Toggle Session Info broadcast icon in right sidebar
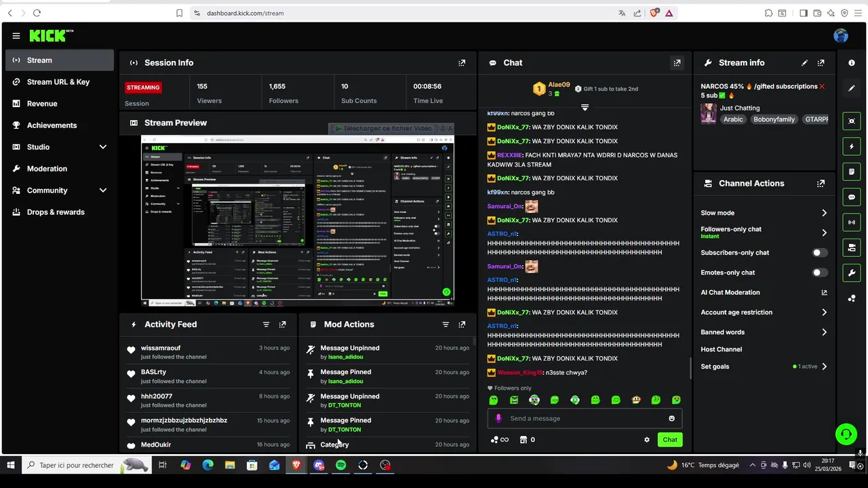The image size is (868, 488). pyautogui.click(x=852, y=222)
